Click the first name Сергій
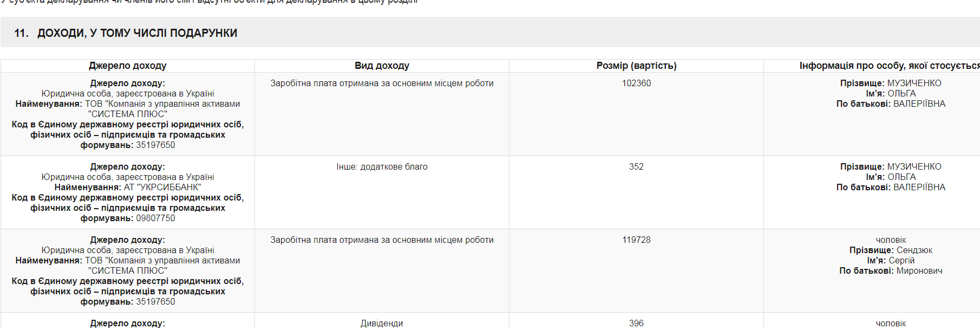 [901, 261]
